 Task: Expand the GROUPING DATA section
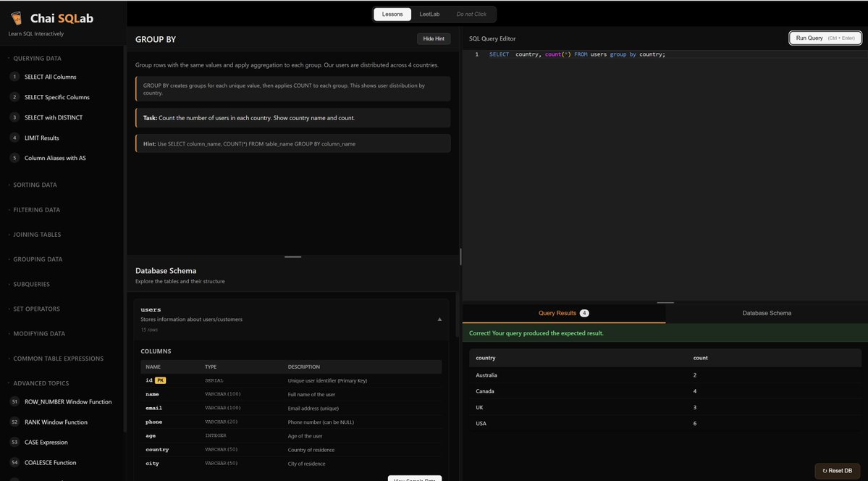pyautogui.click(x=38, y=259)
